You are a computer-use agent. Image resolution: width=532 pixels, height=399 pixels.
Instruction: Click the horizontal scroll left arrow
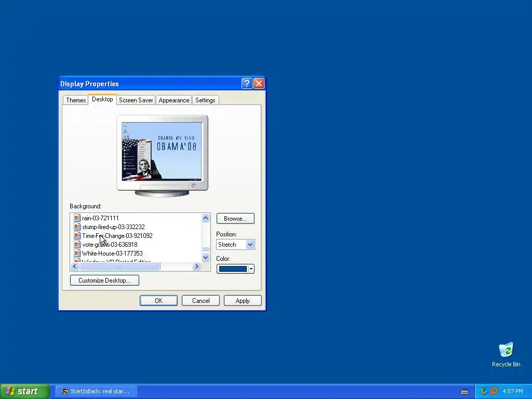pyautogui.click(x=75, y=267)
